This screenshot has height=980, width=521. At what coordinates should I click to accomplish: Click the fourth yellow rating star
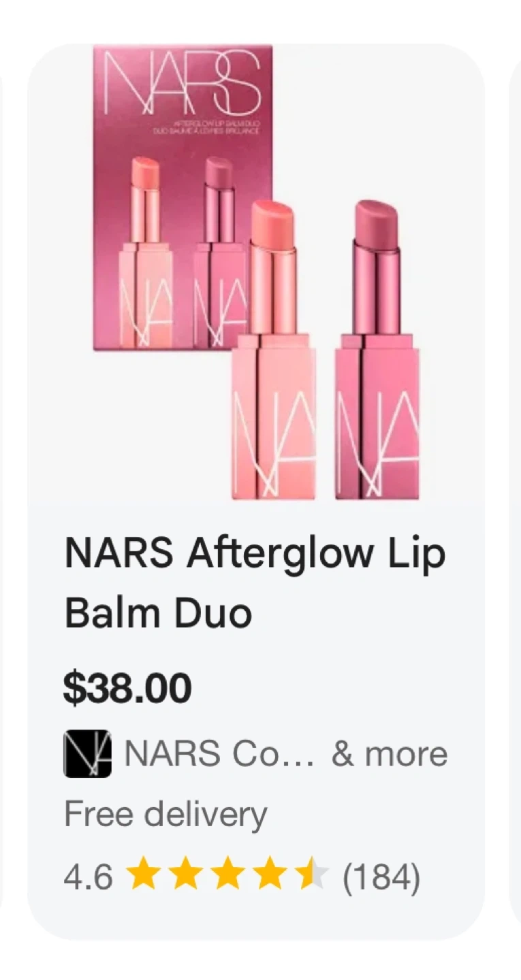(x=270, y=875)
